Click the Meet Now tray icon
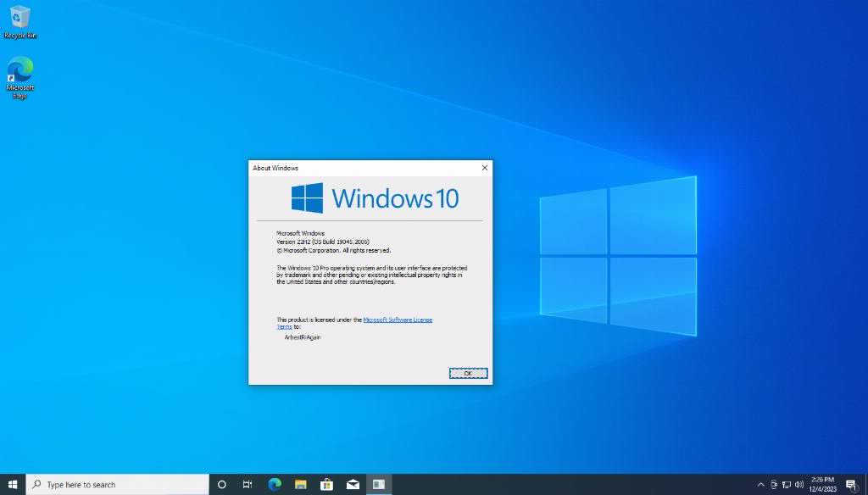Screen dimensions: 868x495 (773, 485)
